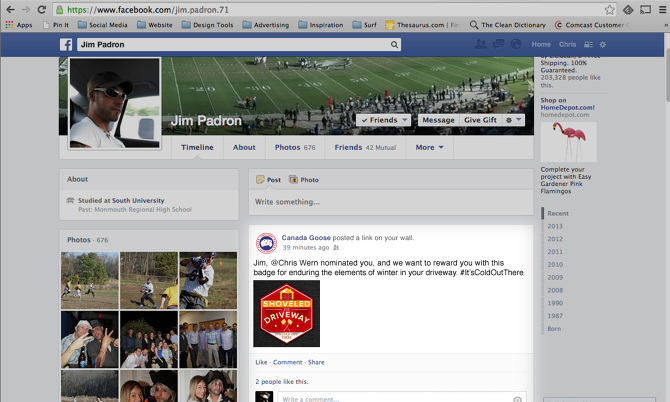
Task: Bookmark the page with the star icon
Action: (x=609, y=9)
